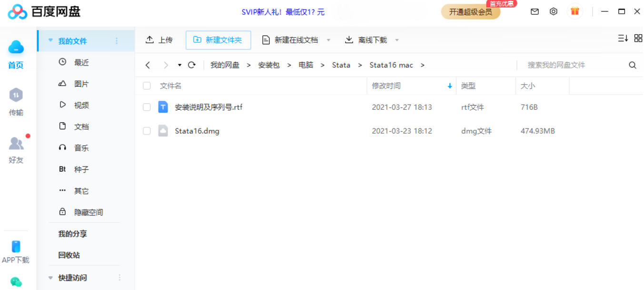Click the 开通超级会员 button
The width and height of the screenshot is (644, 290).
coord(471,12)
